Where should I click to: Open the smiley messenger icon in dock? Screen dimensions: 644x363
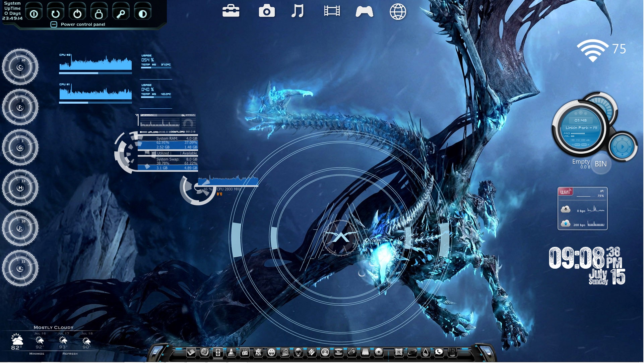pyautogui.click(x=271, y=352)
